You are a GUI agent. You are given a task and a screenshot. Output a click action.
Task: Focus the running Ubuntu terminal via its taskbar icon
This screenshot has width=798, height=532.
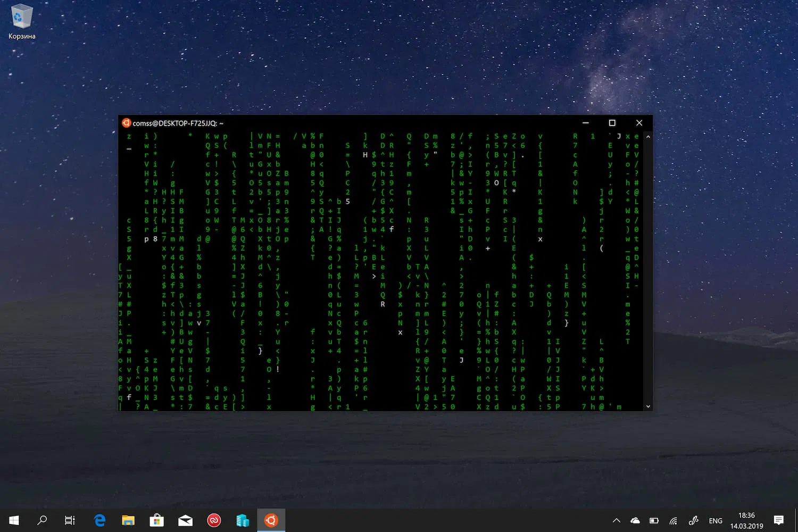point(271,520)
